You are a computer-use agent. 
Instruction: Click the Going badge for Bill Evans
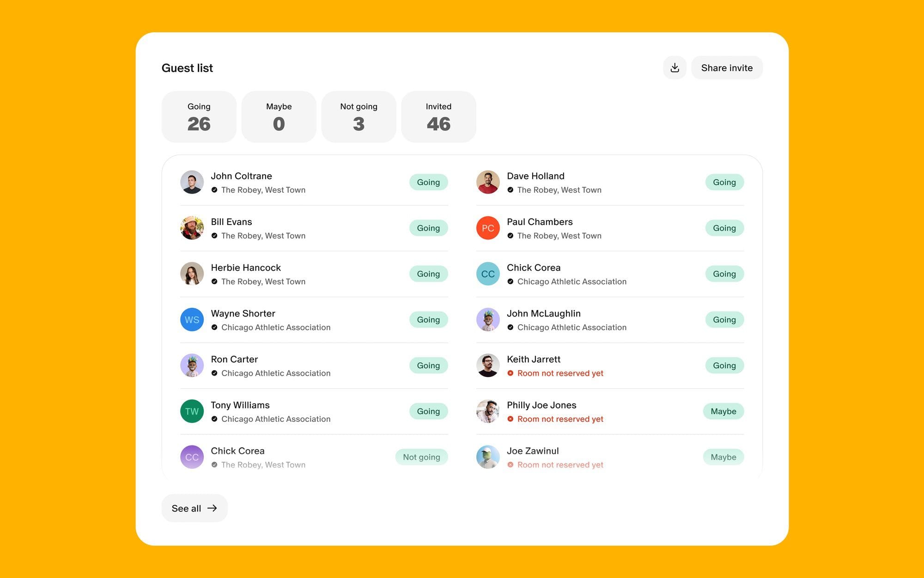click(428, 228)
